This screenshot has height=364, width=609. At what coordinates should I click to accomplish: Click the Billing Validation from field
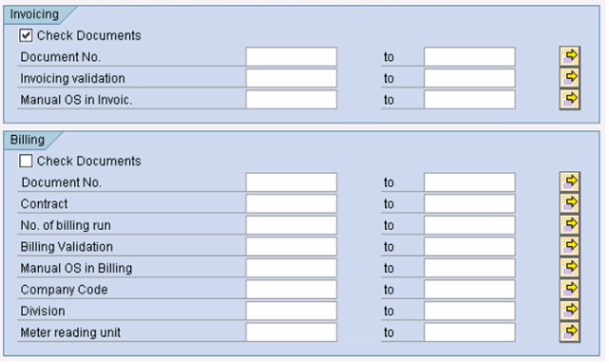293,248
